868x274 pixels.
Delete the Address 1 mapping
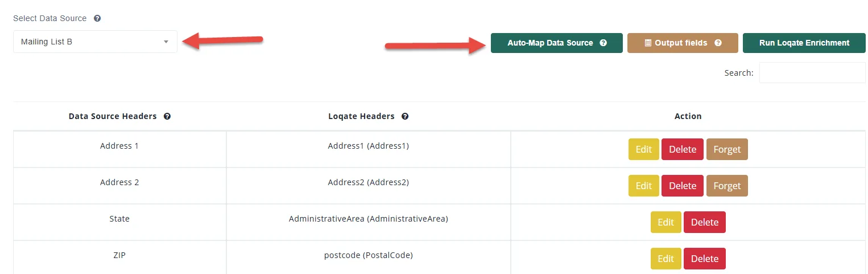click(x=682, y=149)
